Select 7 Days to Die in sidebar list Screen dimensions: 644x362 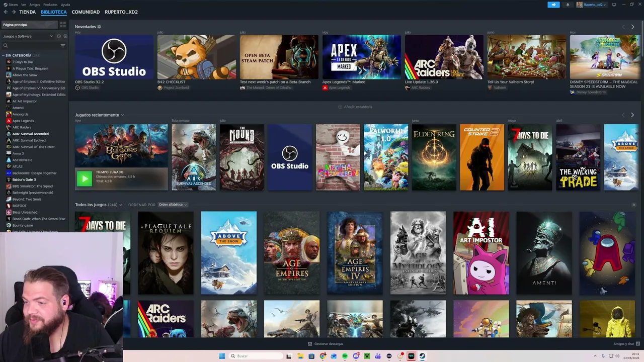click(23, 62)
